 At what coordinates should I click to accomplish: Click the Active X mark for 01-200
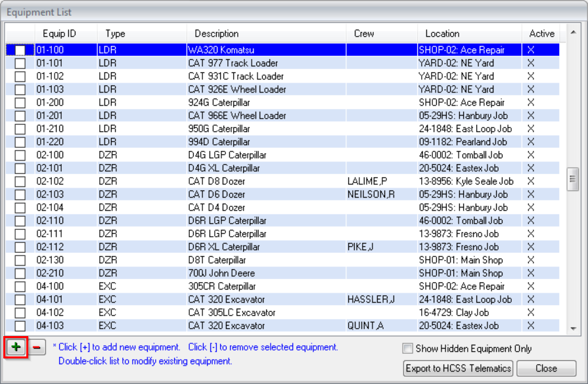(531, 102)
